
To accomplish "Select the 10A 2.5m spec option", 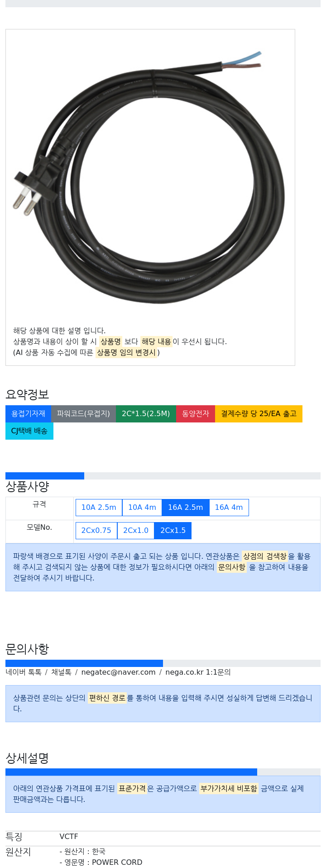I will (99, 508).
